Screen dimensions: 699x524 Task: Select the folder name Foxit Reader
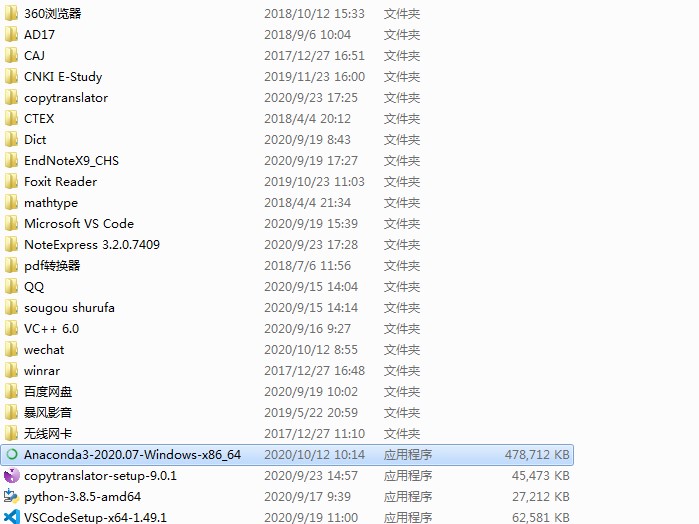[60, 181]
